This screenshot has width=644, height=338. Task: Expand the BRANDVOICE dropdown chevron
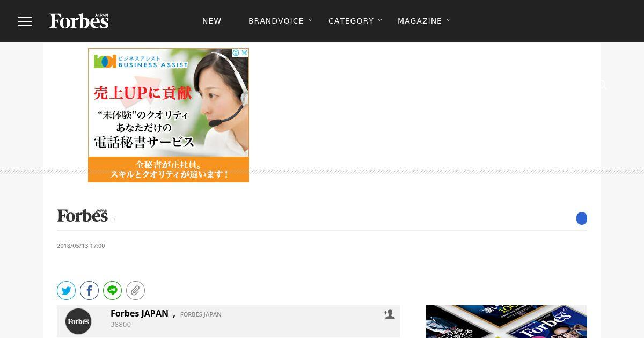point(311,20)
